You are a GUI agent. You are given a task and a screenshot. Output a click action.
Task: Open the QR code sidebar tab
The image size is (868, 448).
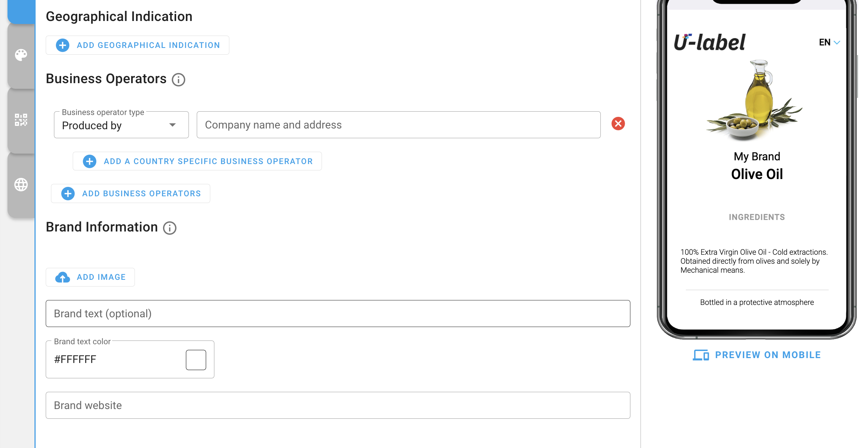click(x=21, y=120)
